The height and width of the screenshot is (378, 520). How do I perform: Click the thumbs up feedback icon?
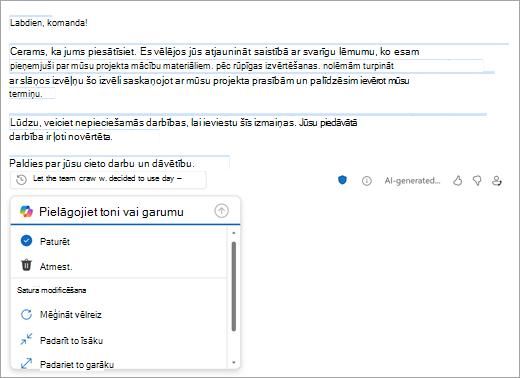(x=458, y=181)
